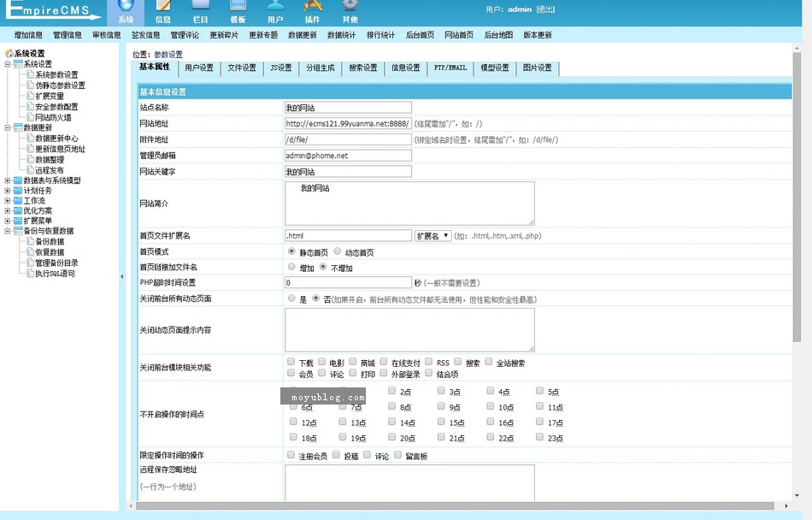
Task: Click the EmpireCMS logo
Action: pos(53,10)
